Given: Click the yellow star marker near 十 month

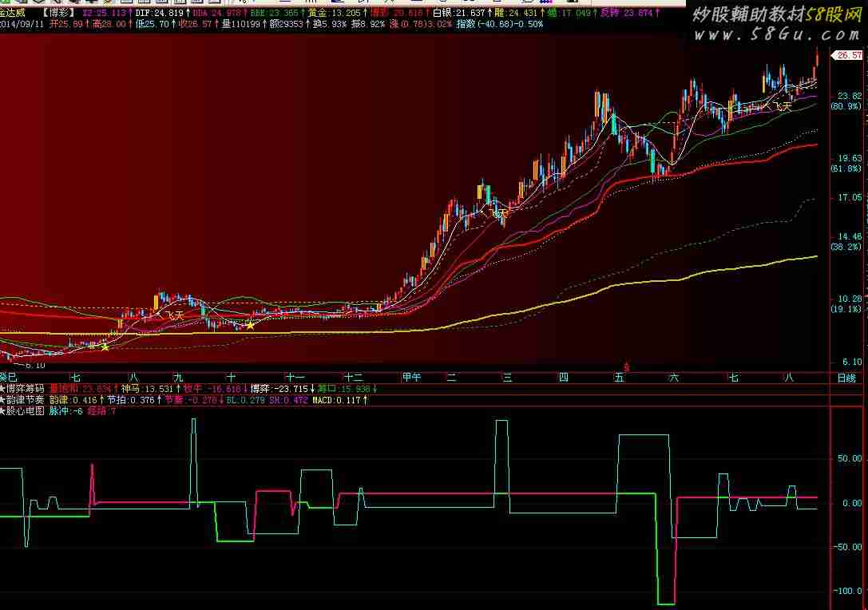Looking at the screenshot, I should click(250, 326).
